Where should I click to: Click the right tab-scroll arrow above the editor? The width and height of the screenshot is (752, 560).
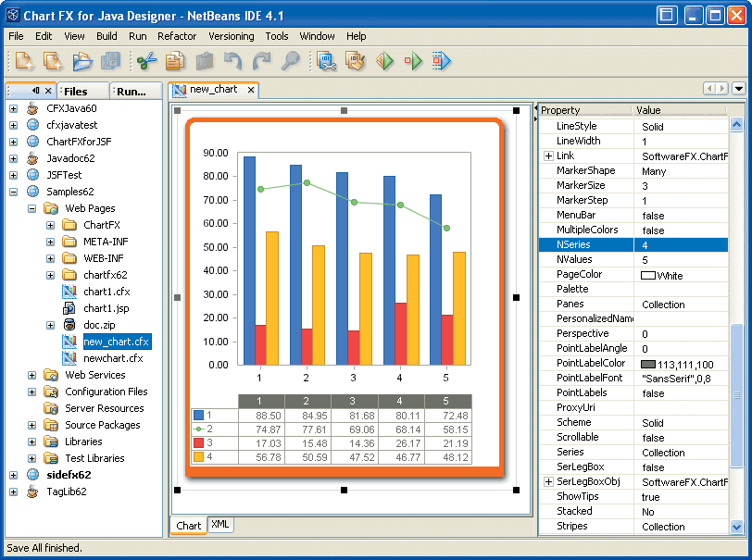coord(723,89)
